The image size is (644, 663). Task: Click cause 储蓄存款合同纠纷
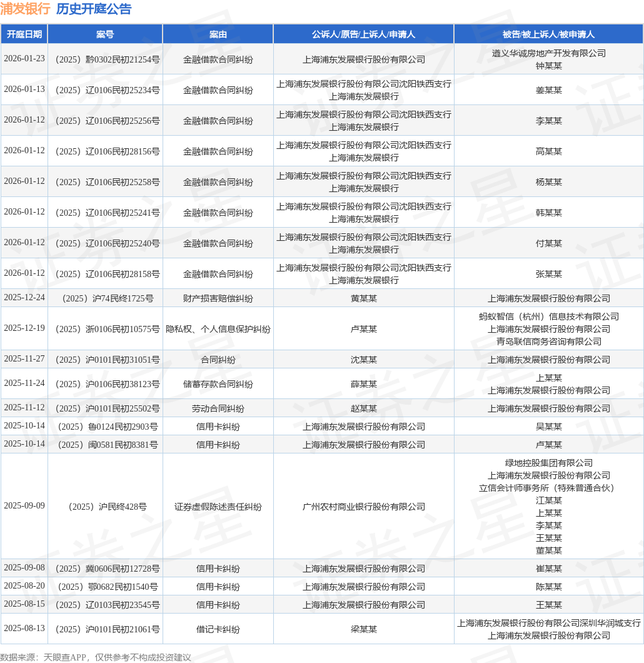[x=218, y=384]
